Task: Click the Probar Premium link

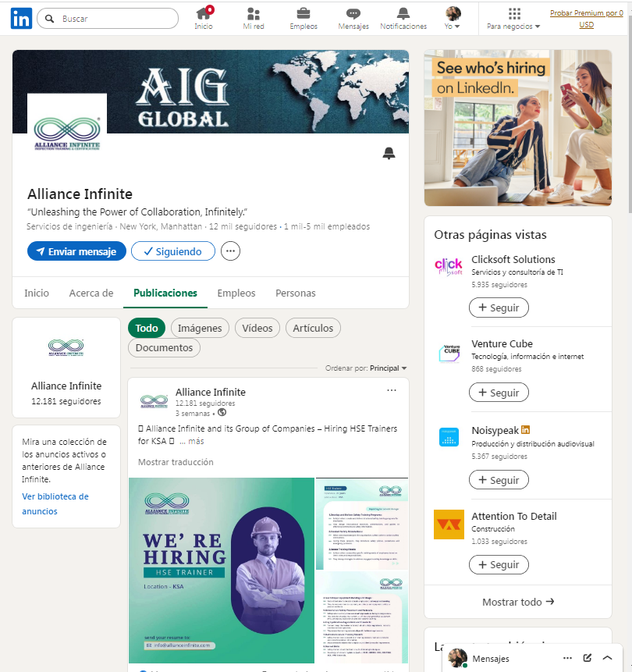Action: (x=586, y=19)
